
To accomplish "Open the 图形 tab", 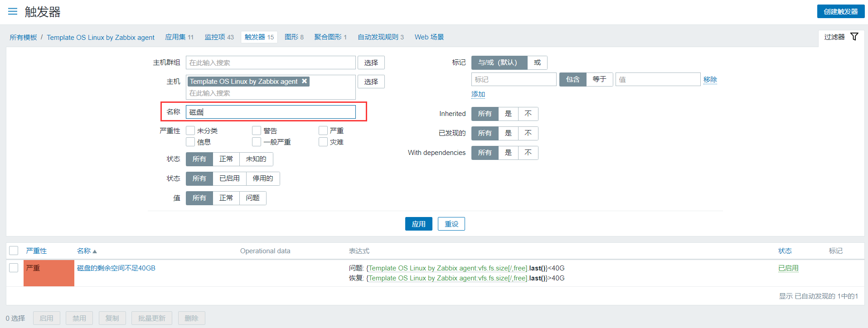I will coord(291,37).
